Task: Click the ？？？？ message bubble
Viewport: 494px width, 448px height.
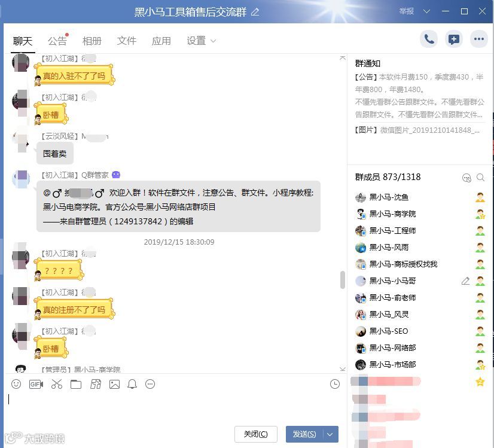Action: 59,270
